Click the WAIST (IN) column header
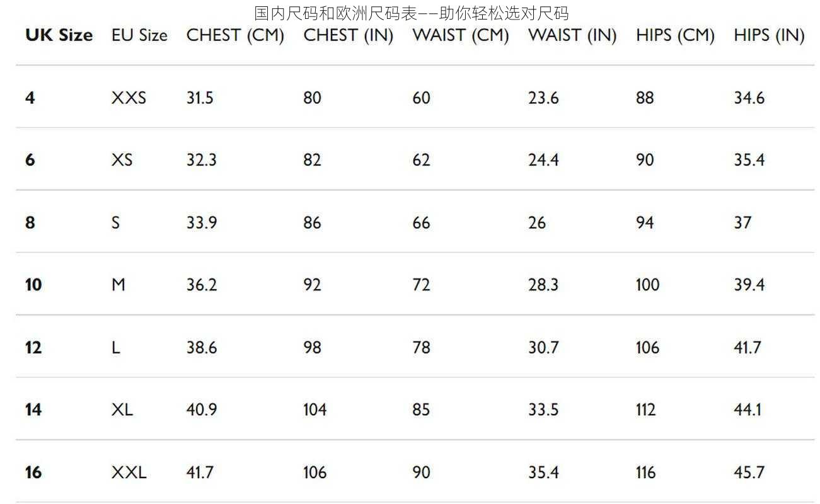This screenshot has width=820, height=504. click(572, 36)
